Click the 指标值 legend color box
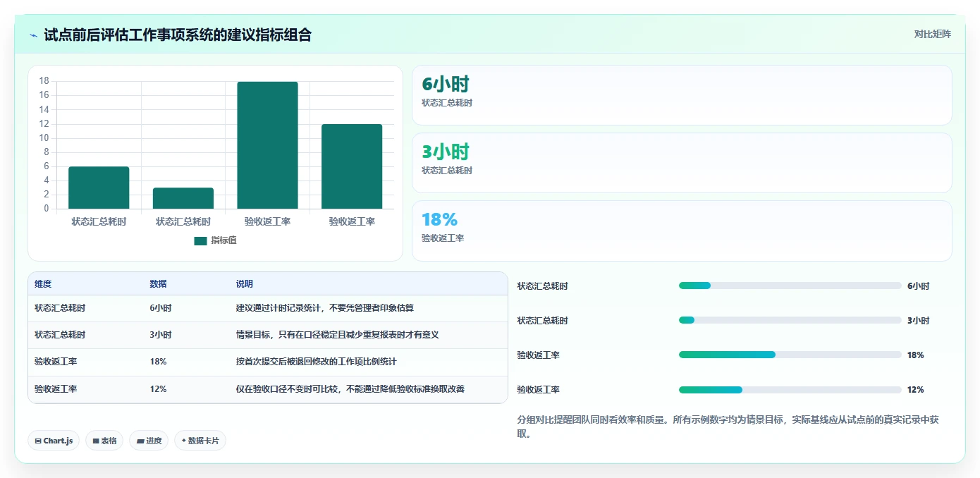 200,240
